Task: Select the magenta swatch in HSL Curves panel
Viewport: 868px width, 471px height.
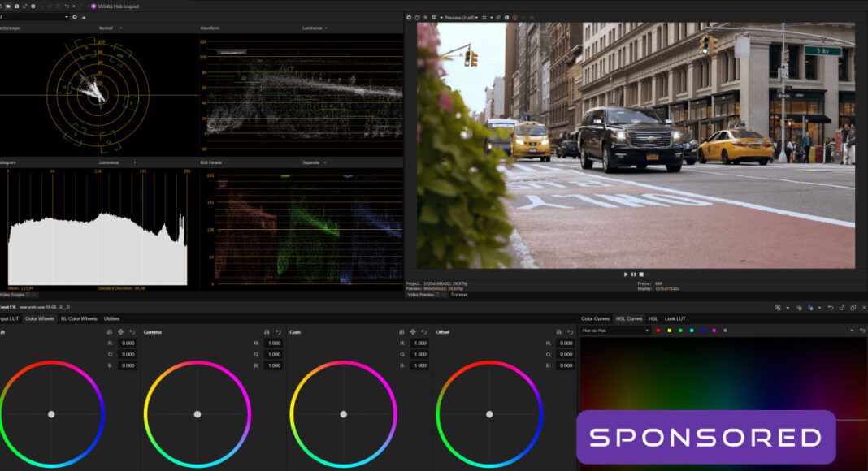Action: [x=714, y=331]
